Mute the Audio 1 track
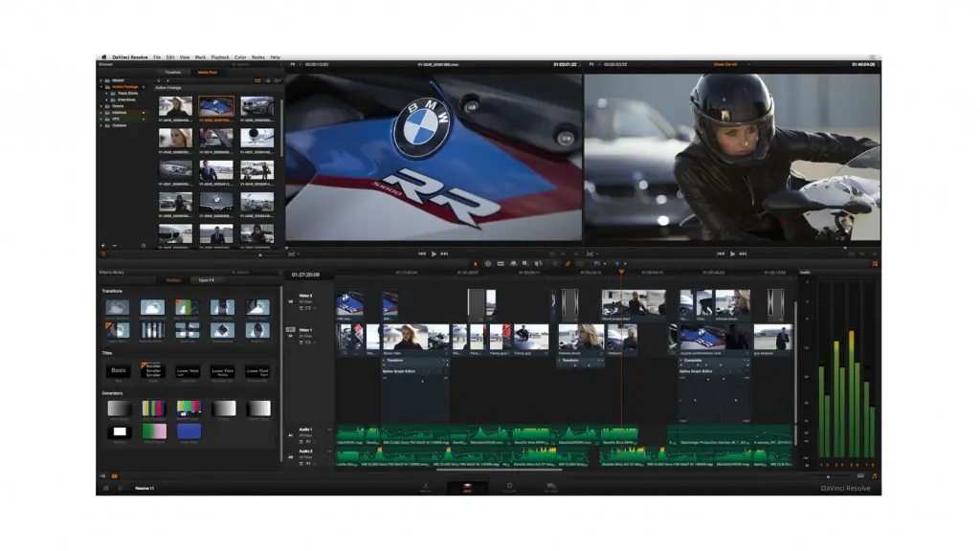Screen dimensions: 980x551 [308, 442]
